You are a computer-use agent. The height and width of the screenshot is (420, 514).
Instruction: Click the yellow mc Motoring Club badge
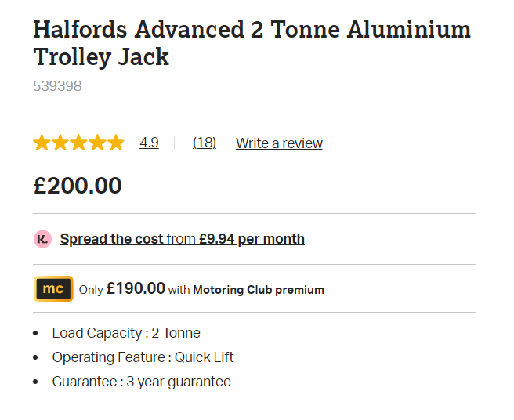click(53, 289)
